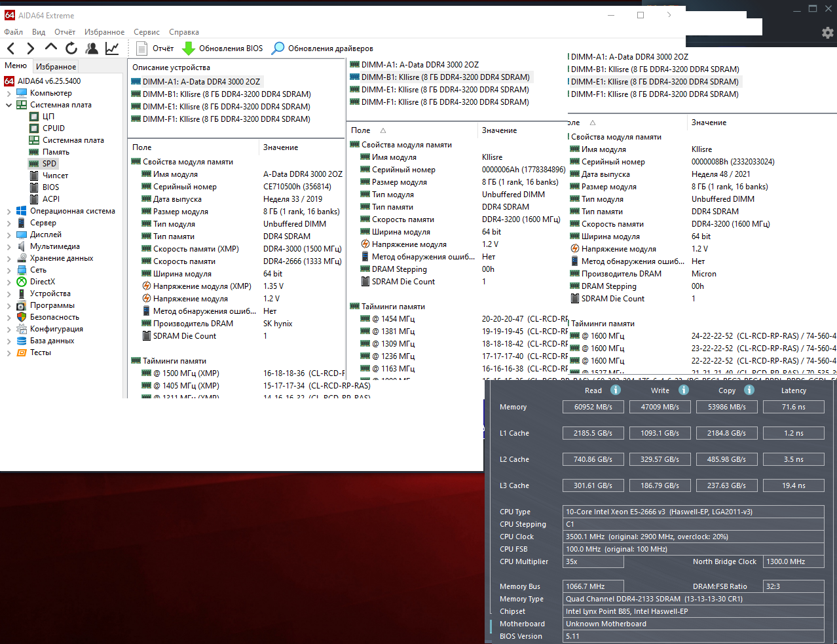837x644 pixels.
Task: Click Скорость памяти (XMP) row
Action: click(x=242, y=249)
